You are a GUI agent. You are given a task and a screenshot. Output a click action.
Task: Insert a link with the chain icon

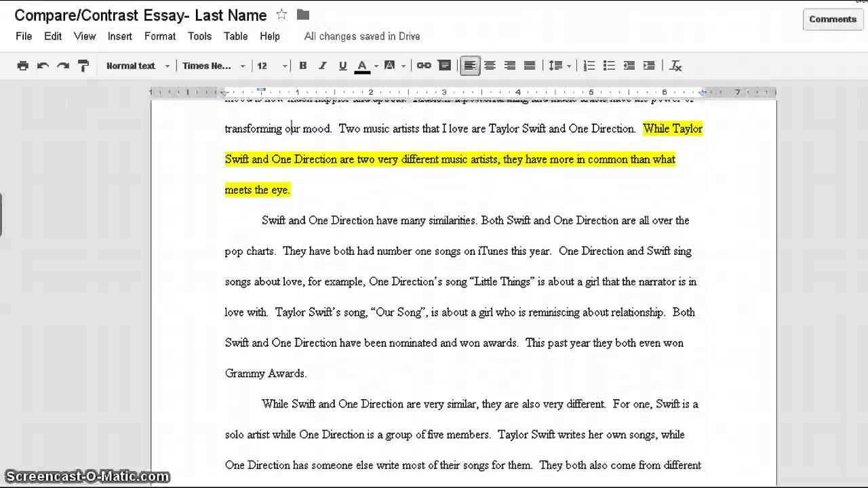pyautogui.click(x=424, y=66)
